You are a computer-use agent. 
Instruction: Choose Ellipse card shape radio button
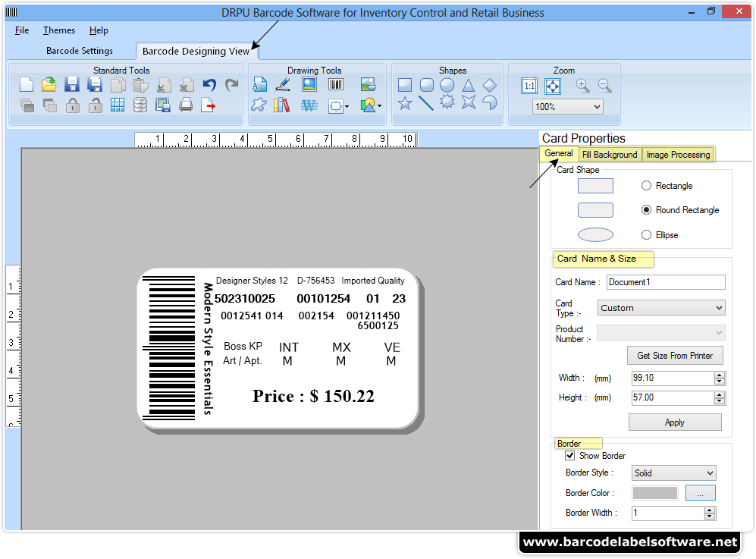point(647,235)
